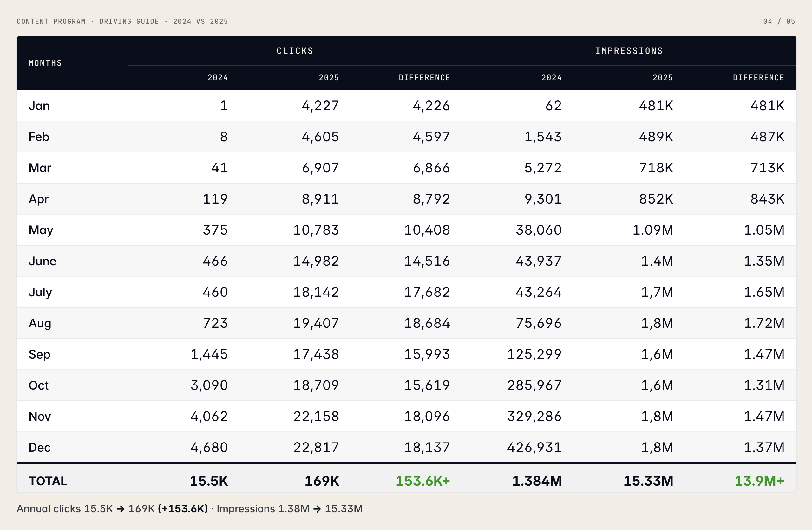Select the green total 13.9M+ value
The image size is (812, 530).
759,481
